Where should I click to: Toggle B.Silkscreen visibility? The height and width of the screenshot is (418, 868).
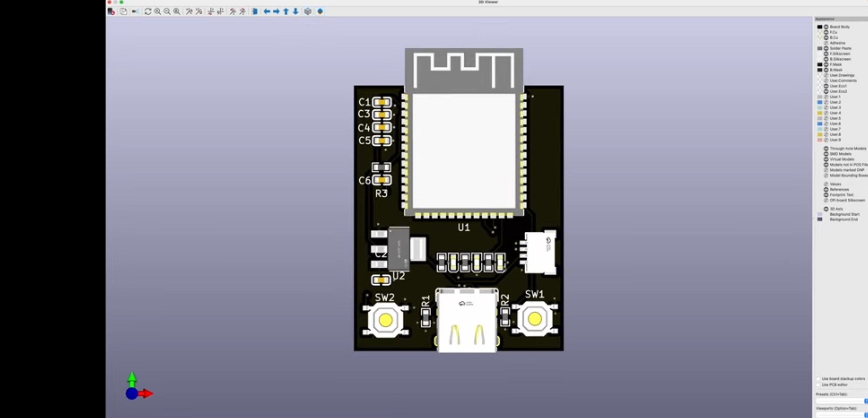coord(826,59)
